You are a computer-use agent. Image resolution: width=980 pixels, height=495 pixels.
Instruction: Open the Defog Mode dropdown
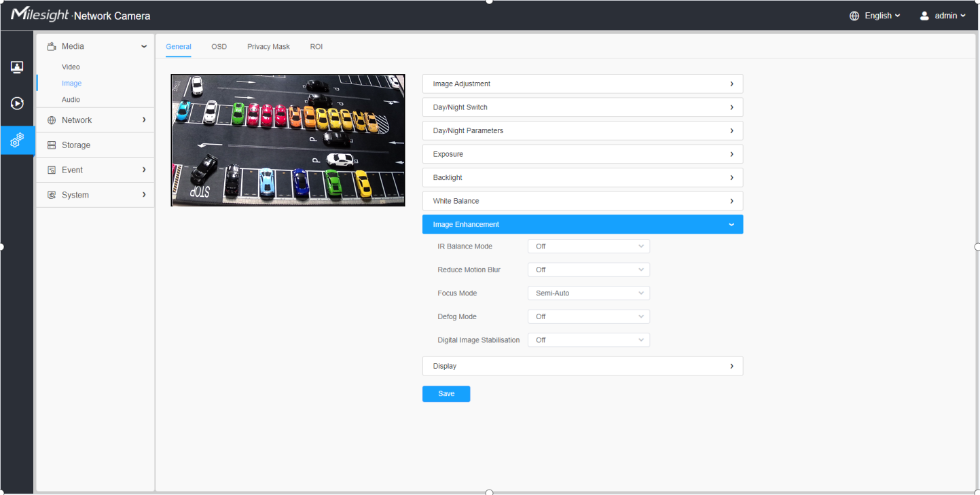tap(588, 316)
